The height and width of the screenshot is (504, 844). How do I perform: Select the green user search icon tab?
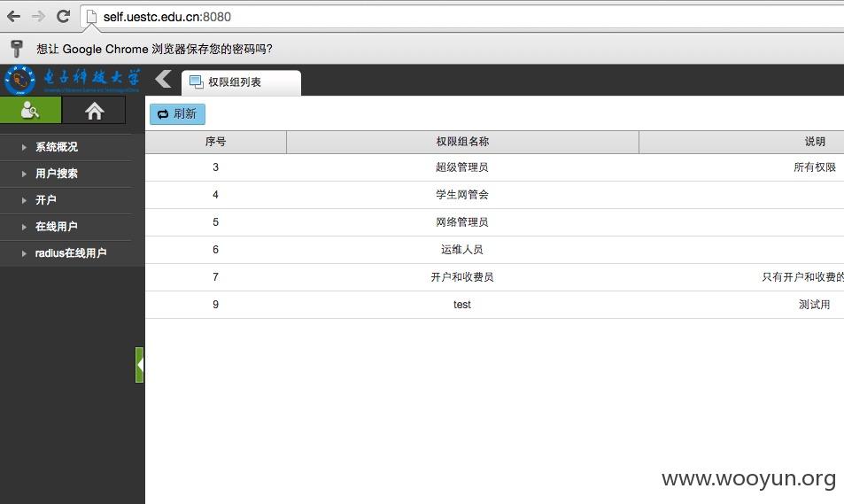pyautogui.click(x=31, y=111)
